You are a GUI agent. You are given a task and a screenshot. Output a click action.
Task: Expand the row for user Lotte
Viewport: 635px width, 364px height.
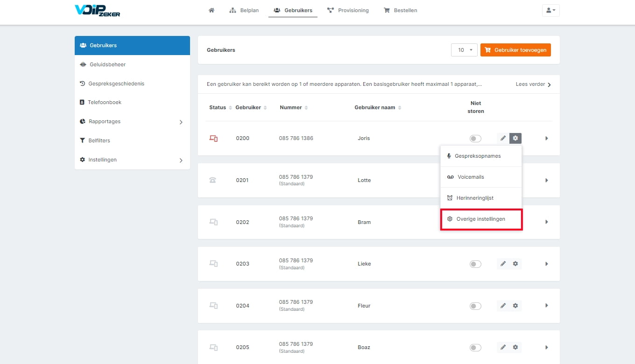(x=547, y=180)
